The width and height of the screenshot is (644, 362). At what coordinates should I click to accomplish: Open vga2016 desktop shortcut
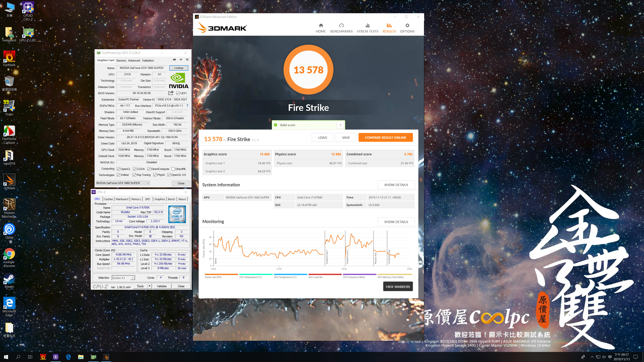pos(9,157)
